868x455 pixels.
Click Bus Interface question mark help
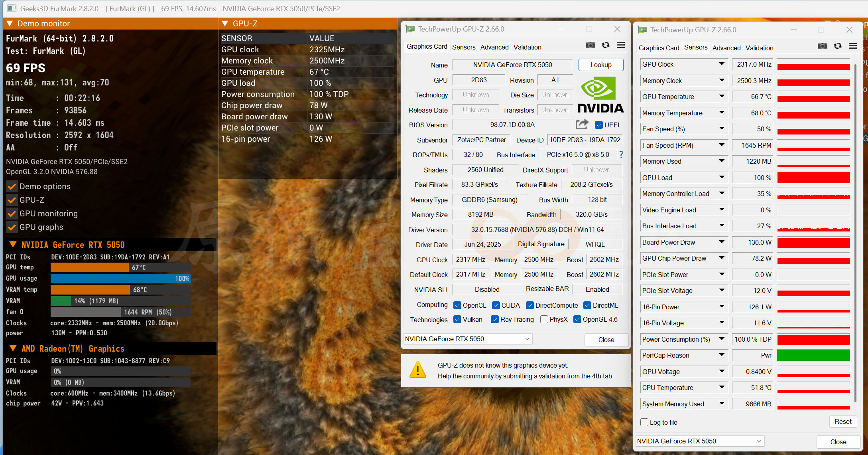point(621,154)
